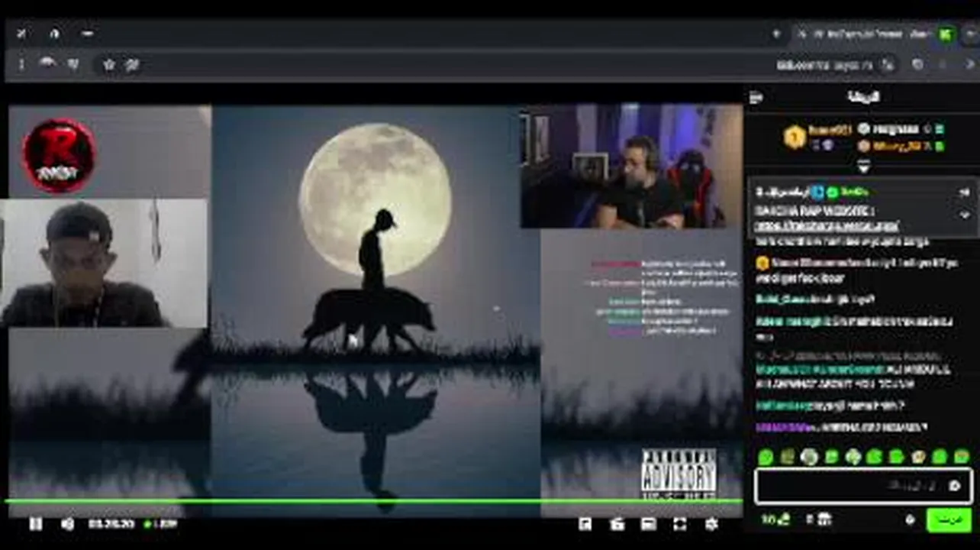Pause the Kick stream video
The image size is (980, 550).
(35, 524)
